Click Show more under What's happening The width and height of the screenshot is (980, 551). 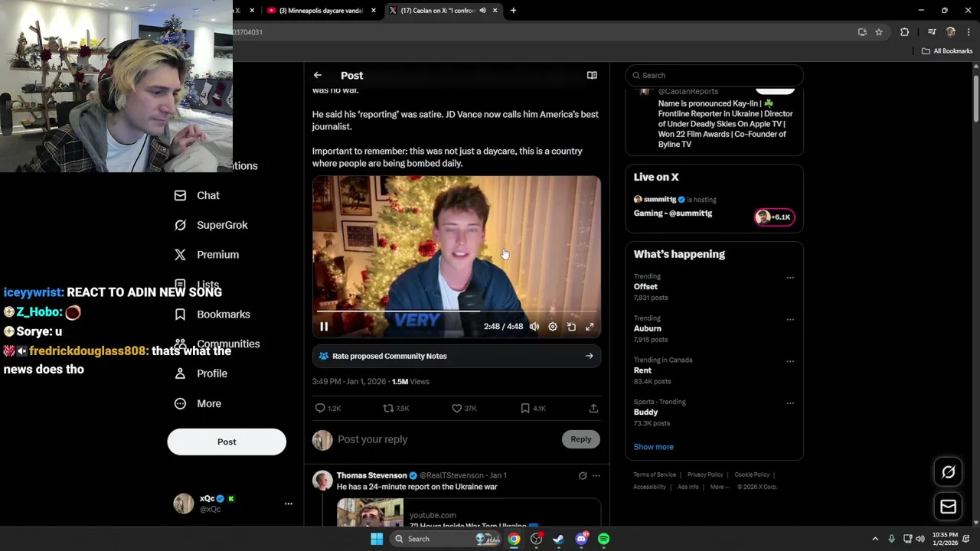point(654,447)
